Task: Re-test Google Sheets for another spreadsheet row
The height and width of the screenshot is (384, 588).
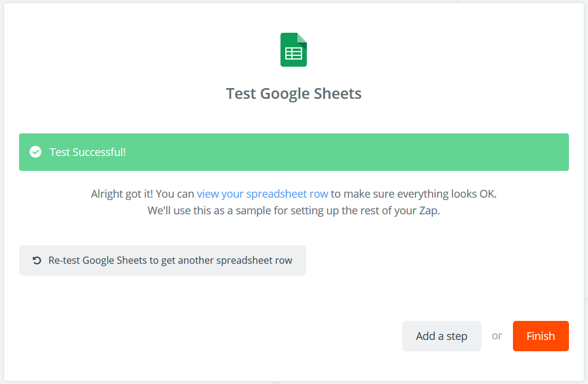Action: [x=162, y=260]
